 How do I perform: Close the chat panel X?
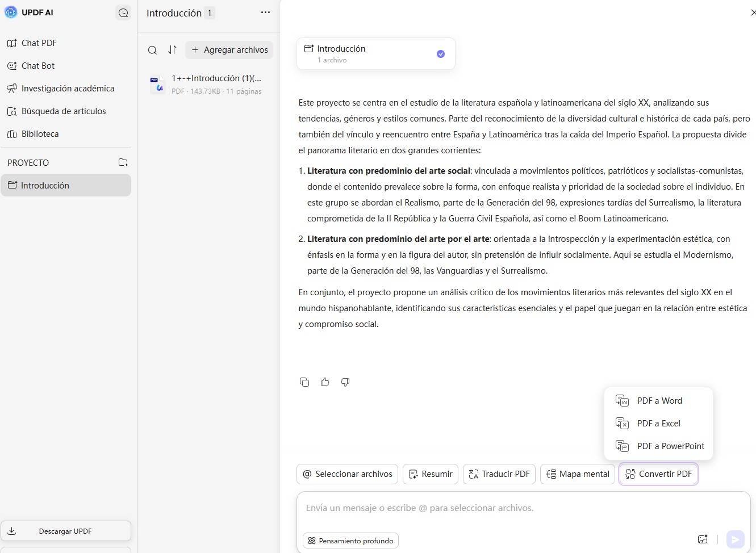click(753, 12)
